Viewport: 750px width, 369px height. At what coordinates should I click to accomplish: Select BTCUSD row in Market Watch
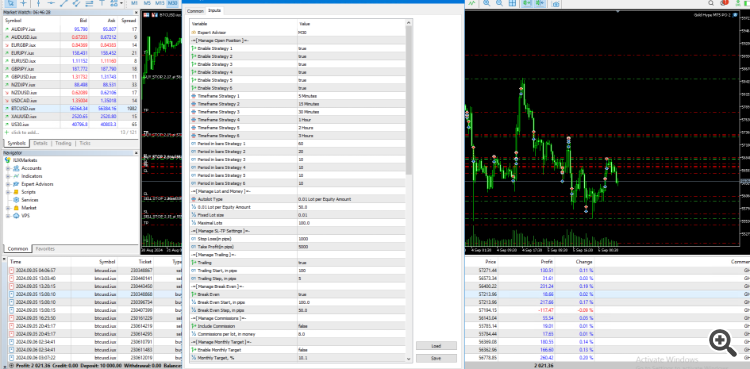[71, 109]
